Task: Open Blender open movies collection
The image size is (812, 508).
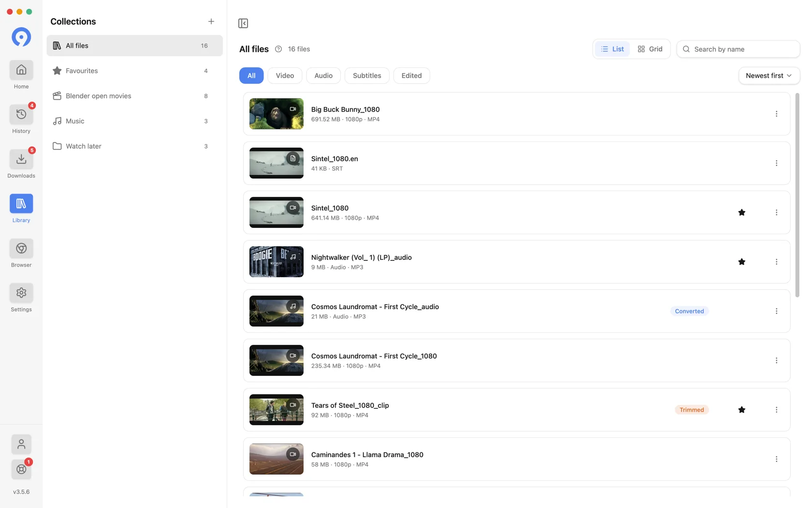Action: (134, 96)
